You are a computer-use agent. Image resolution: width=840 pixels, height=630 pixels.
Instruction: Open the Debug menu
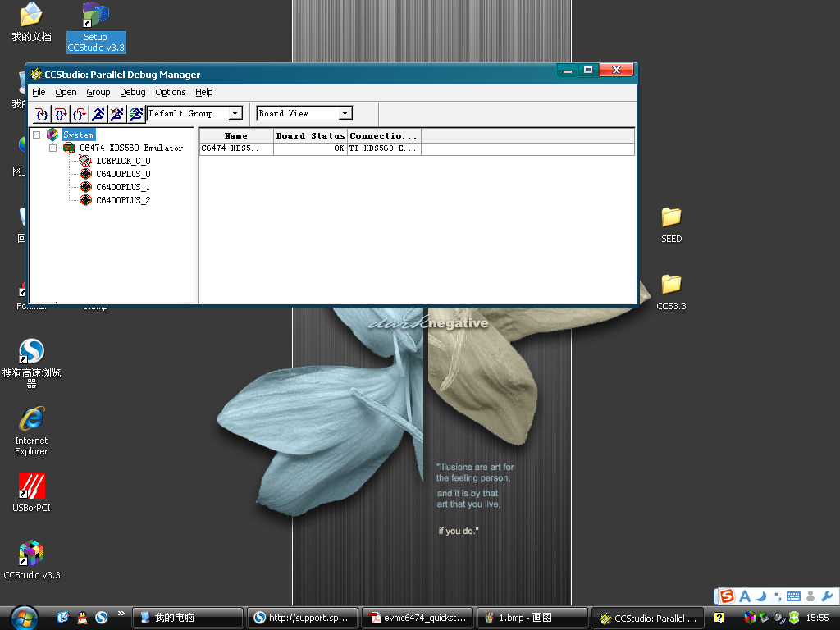click(x=132, y=92)
